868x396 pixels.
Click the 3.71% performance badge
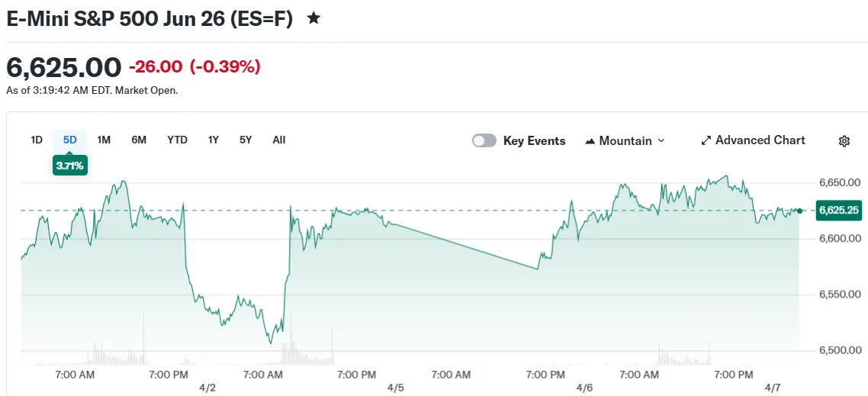(x=69, y=165)
